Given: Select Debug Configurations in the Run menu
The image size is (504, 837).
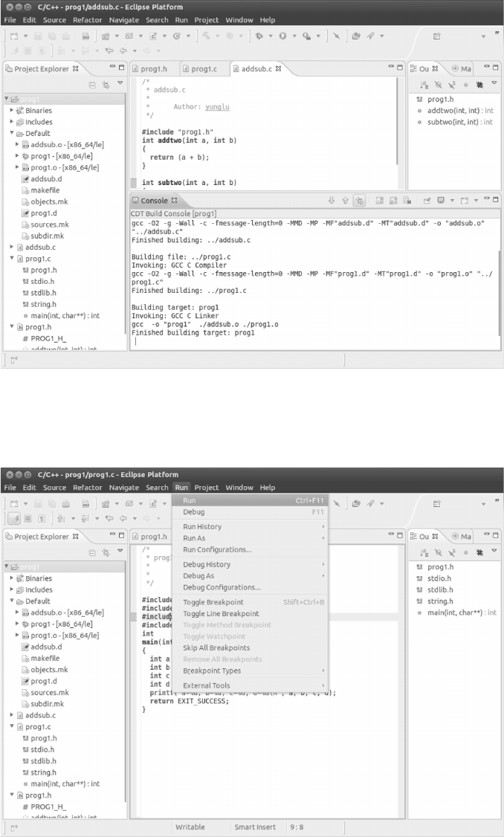Looking at the screenshot, I should point(251,587).
